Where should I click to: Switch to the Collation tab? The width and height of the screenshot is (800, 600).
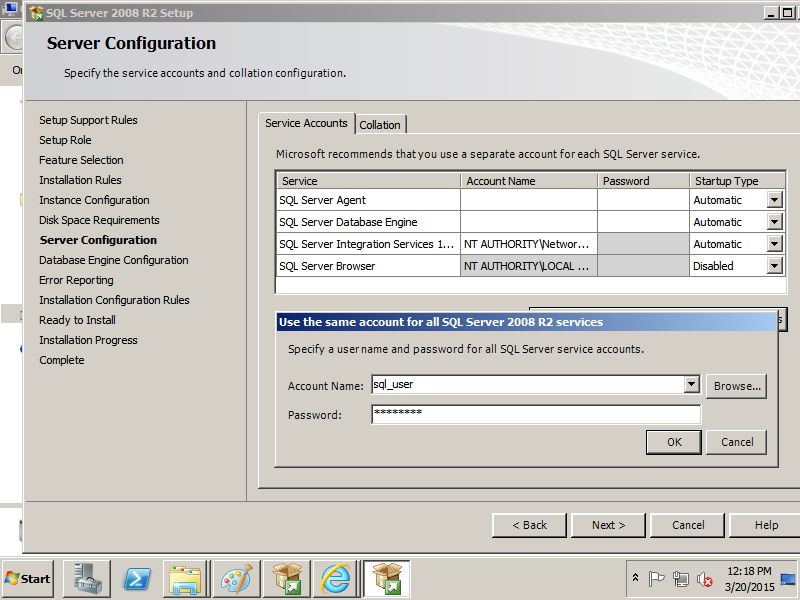[x=380, y=124]
